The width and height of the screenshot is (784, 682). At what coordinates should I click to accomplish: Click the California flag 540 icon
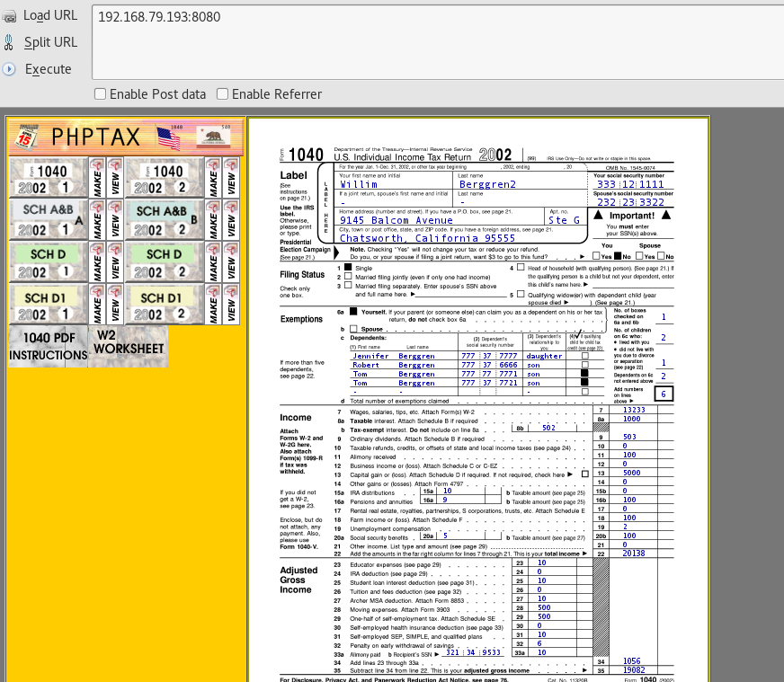click(x=213, y=137)
